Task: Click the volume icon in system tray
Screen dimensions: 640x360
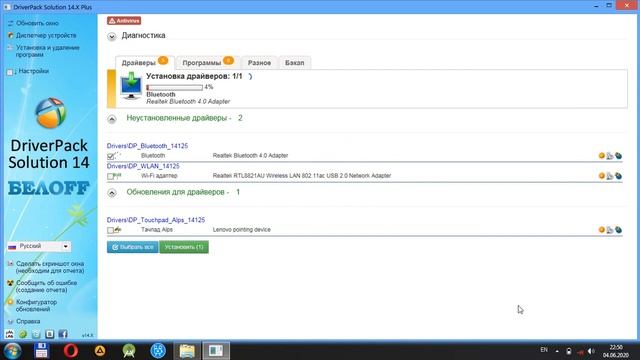Action: [591, 351]
